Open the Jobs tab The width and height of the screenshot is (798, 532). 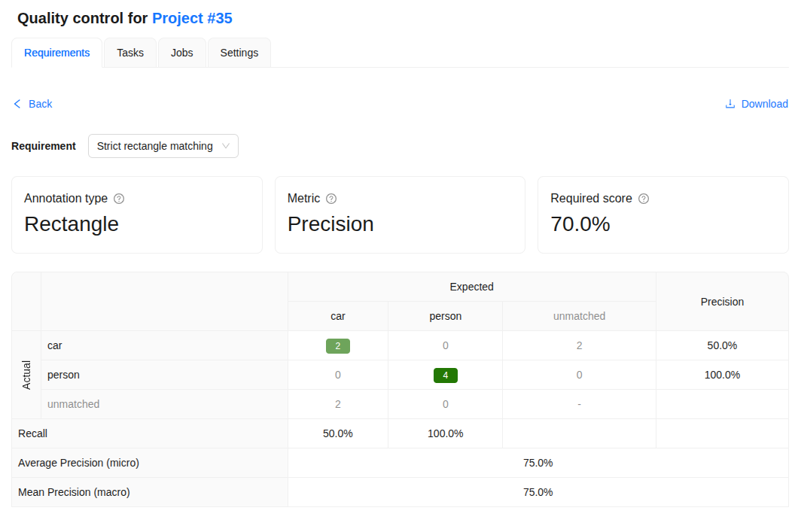pyautogui.click(x=181, y=53)
